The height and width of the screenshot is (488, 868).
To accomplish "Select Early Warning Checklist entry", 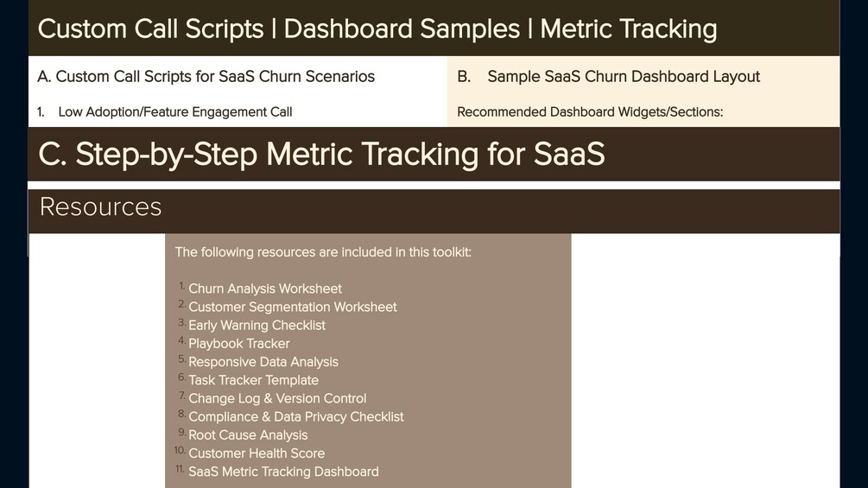I will (257, 325).
